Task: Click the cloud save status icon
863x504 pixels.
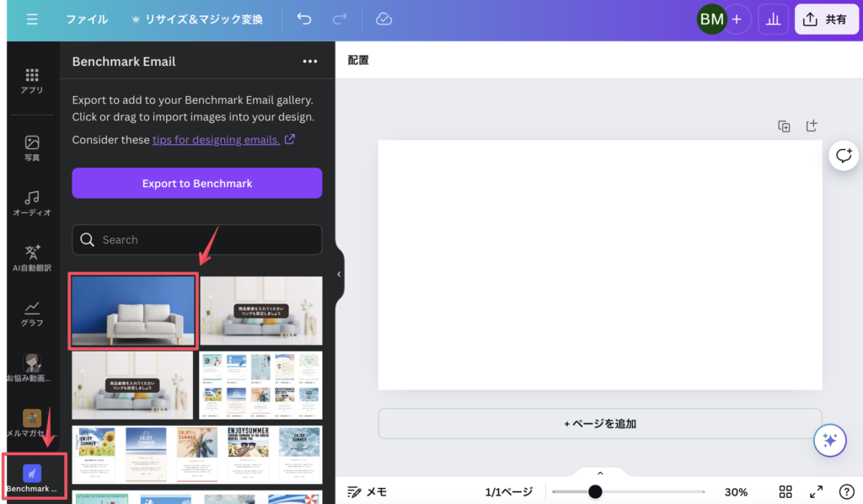Action: point(383,19)
